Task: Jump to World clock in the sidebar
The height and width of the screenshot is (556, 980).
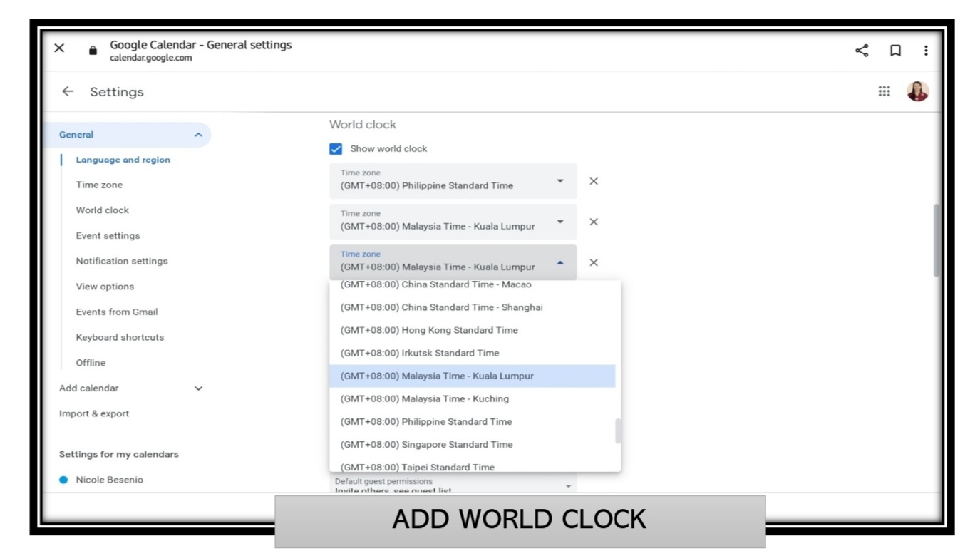Action: (103, 210)
